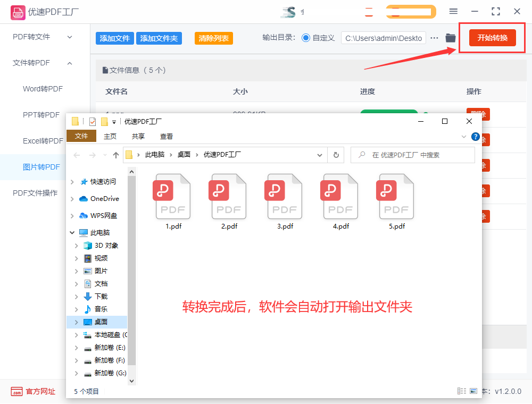This screenshot has width=532, height=404.
Task: Select Word转PDF in sidebar
Action: pyautogui.click(x=43, y=89)
